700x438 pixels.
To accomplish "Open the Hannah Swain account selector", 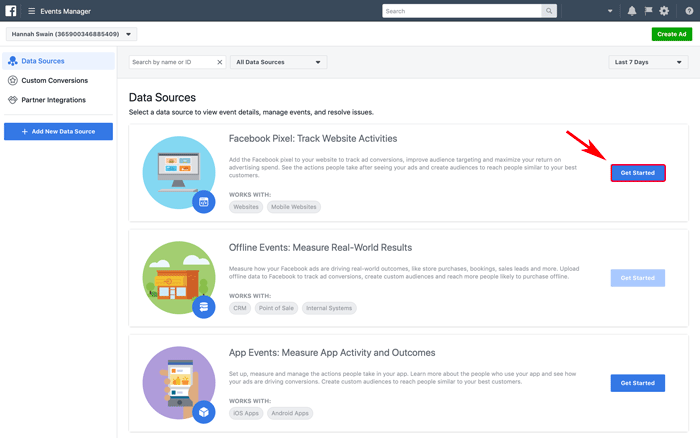I will coord(71,34).
